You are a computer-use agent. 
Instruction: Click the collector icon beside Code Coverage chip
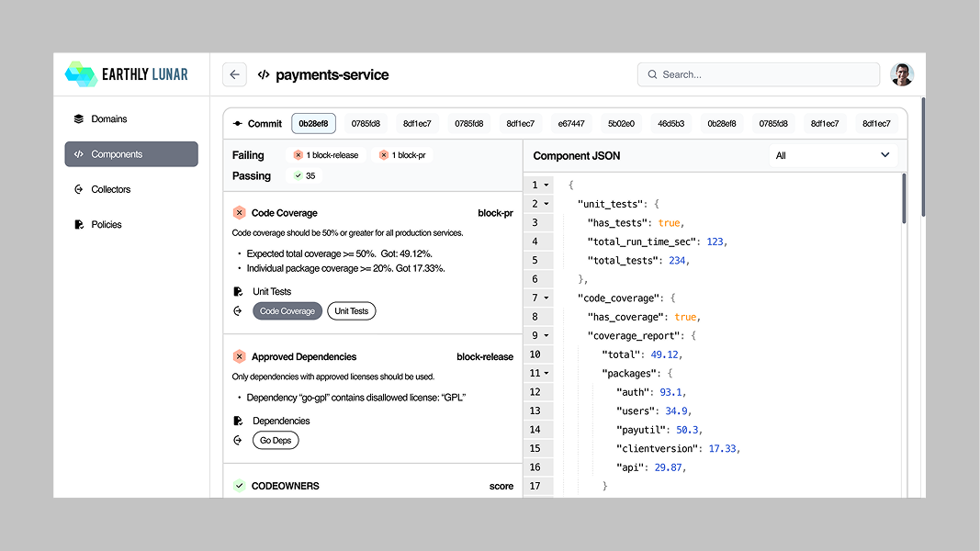pos(238,310)
